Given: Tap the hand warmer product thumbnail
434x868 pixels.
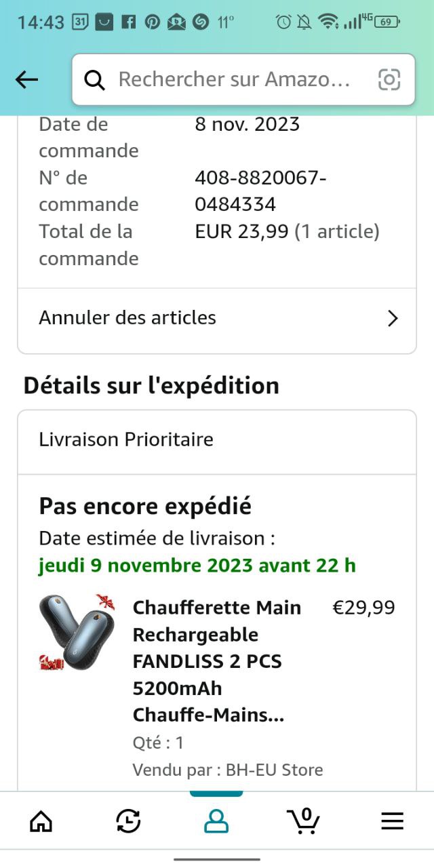Looking at the screenshot, I should tap(76, 632).
